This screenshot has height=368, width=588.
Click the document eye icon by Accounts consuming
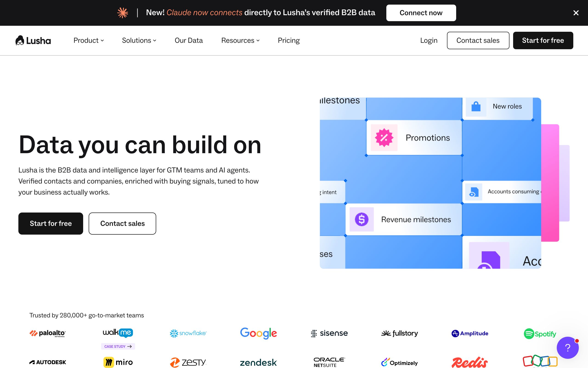(474, 192)
